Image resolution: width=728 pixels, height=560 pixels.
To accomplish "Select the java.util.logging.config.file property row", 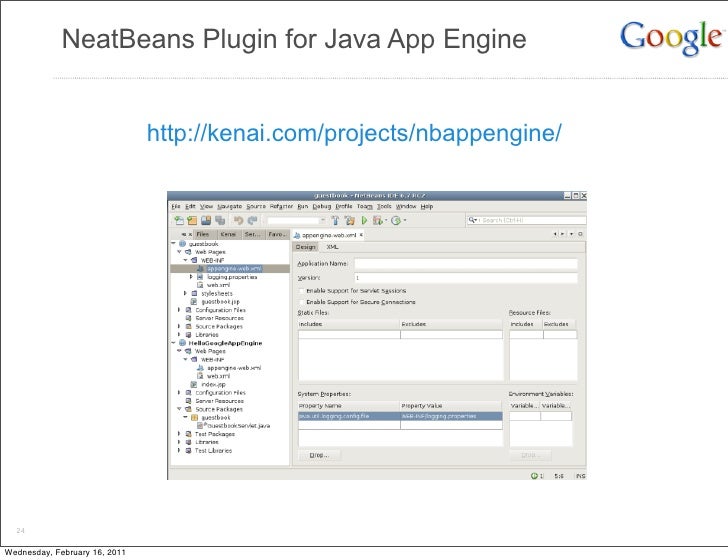I will 400,416.
